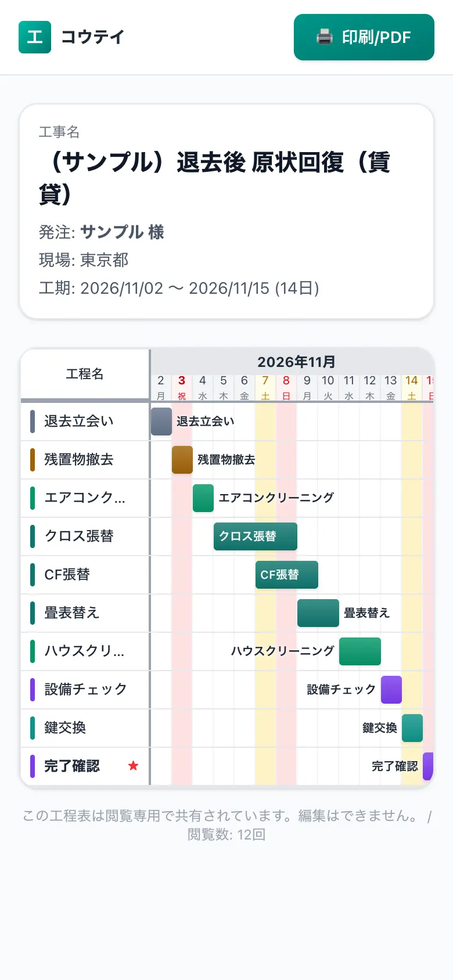This screenshot has height=980, width=453.
Task: Select the 鍵交換 row in the task list
Action: click(x=85, y=728)
